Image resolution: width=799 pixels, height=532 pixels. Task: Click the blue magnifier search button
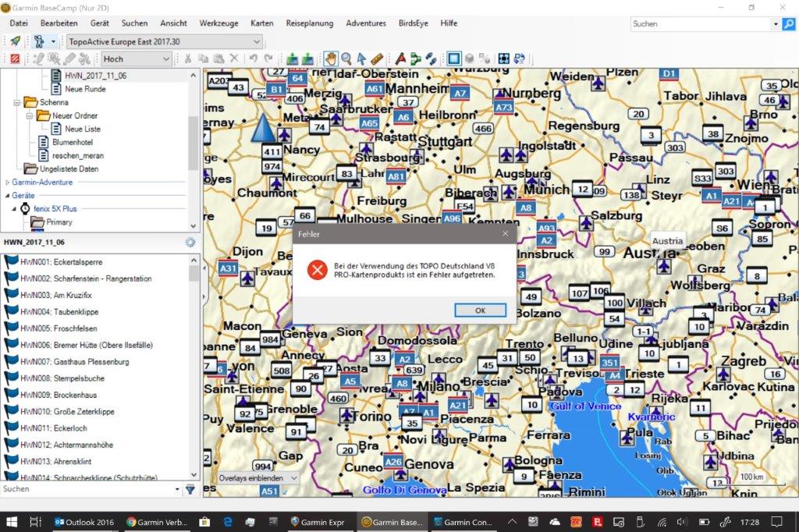[789, 24]
